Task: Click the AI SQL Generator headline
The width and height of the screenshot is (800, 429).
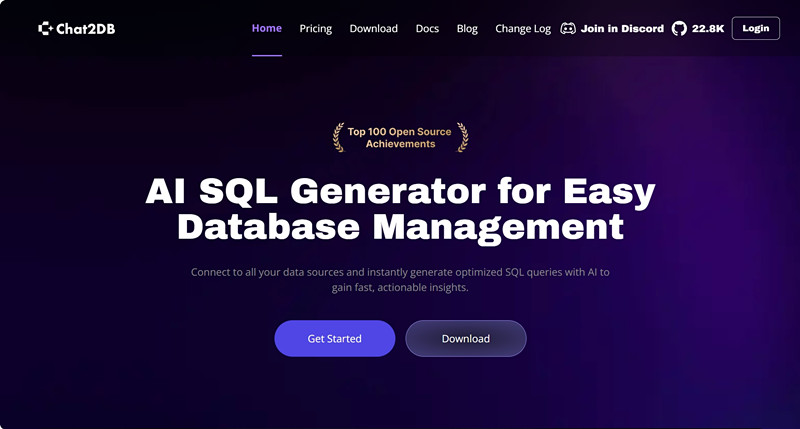Action: [400, 209]
